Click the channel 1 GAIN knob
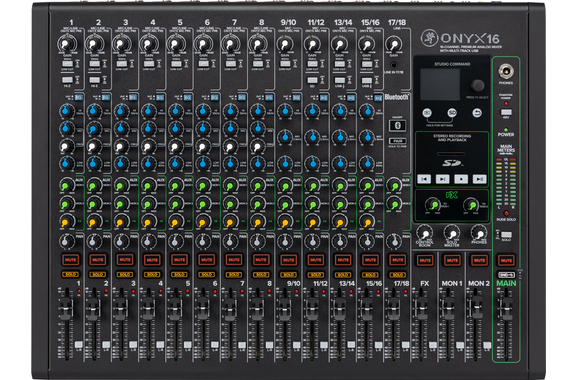Viewport: 576px width, 380px height. 66,44
